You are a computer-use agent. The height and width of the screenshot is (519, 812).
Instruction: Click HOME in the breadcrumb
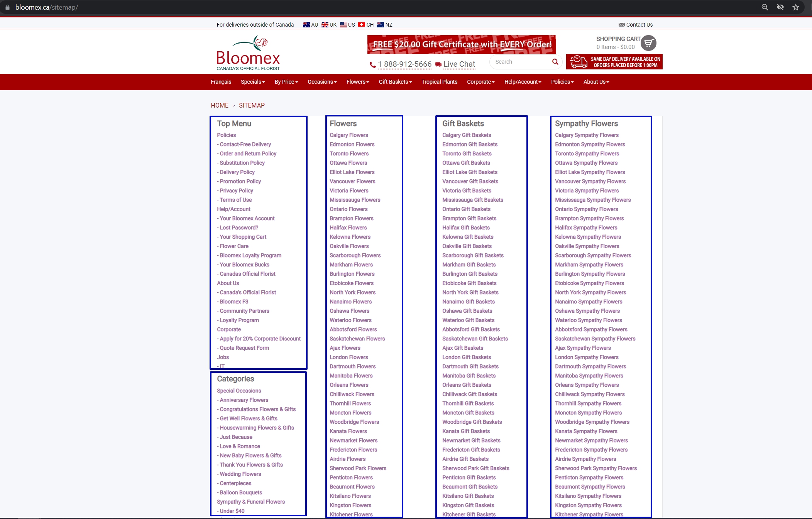coord(220,105)
